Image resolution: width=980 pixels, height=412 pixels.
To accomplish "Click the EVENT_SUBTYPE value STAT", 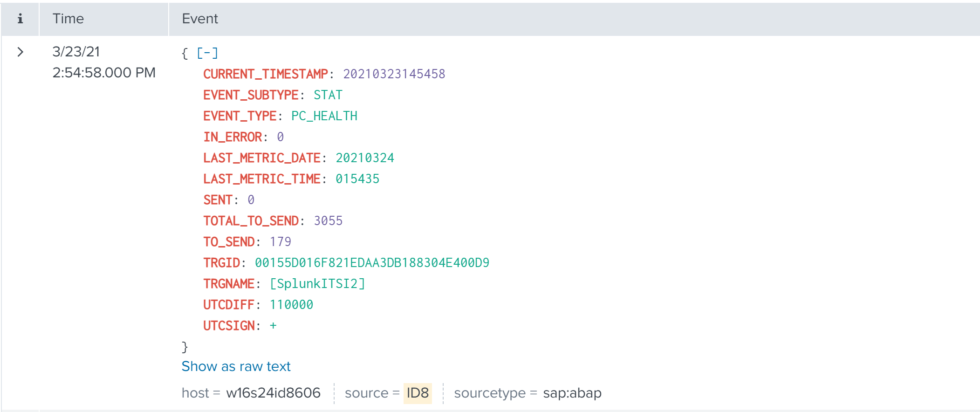I will (328, 95).
